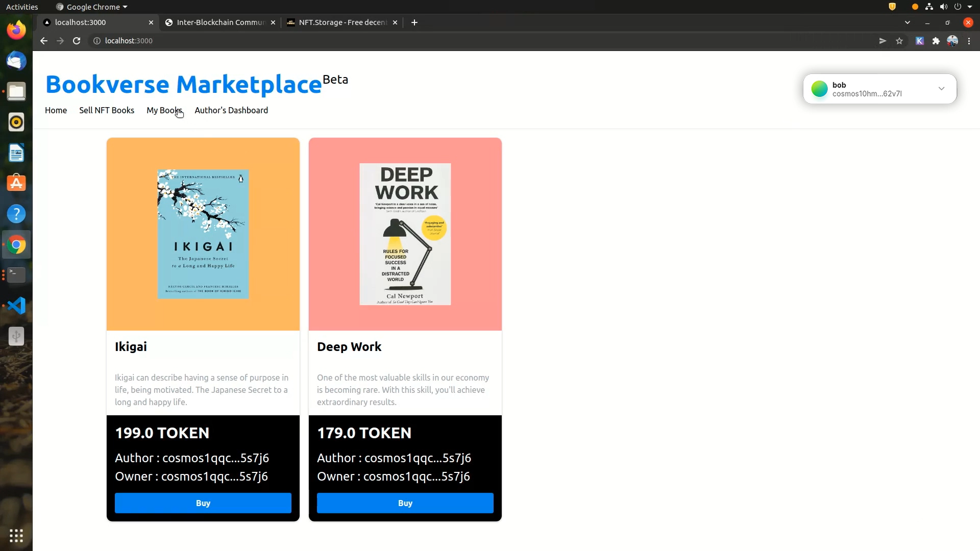Open a new browser tab
Image resolution: width=980 pixels, height=551 pixels.
pyautogui.click(x=414, y=22)
